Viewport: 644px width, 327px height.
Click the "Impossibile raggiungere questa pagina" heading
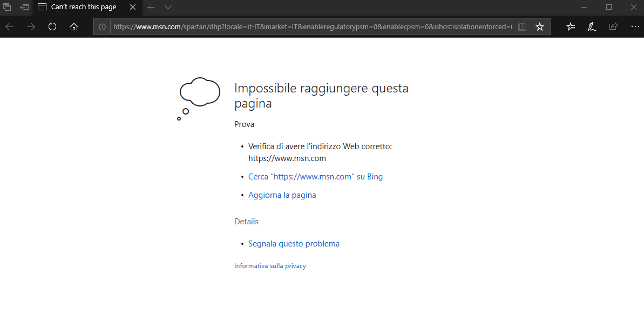(321, 96)
